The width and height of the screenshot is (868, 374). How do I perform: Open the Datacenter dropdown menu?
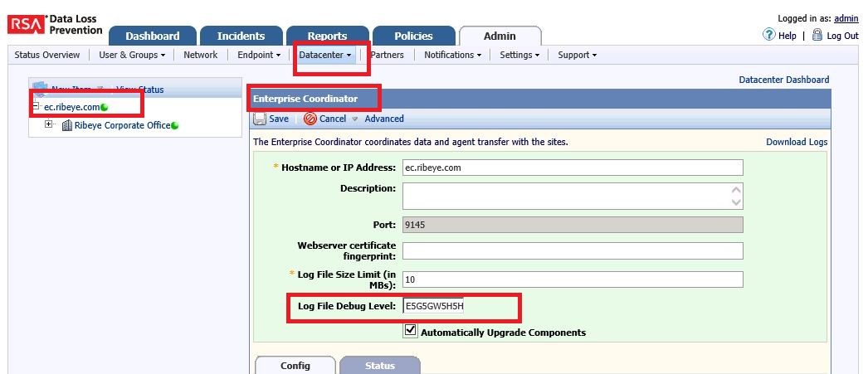[x=326, y=56]
